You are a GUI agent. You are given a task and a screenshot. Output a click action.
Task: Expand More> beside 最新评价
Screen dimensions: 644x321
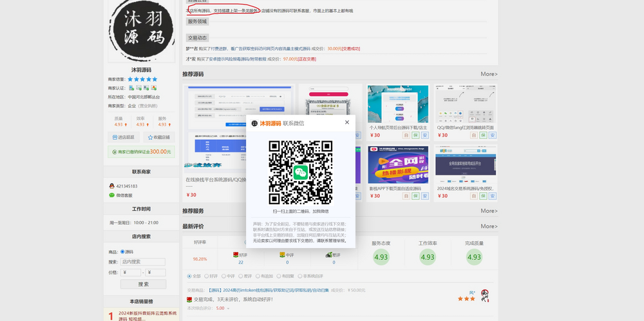click(489, 226)
